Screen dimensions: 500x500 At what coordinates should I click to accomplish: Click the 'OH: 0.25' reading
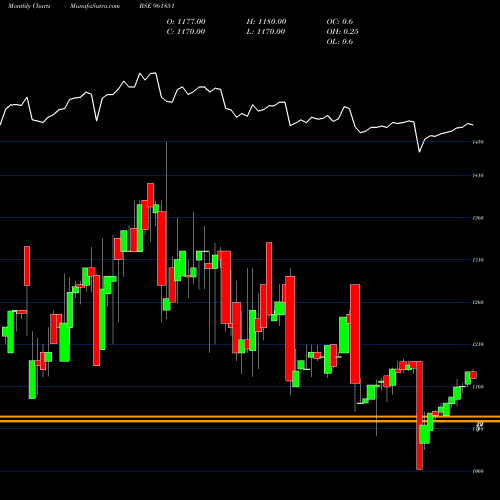point(342,31)
